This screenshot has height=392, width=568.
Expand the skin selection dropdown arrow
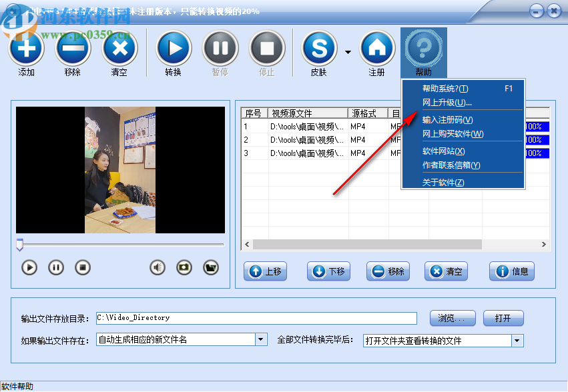pyautogui.click(x=348, y=51)
